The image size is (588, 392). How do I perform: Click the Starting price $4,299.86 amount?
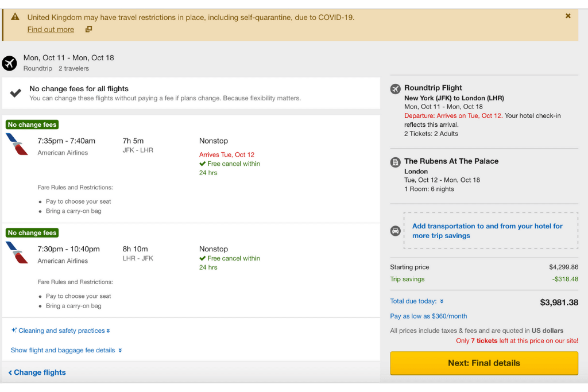564,267
